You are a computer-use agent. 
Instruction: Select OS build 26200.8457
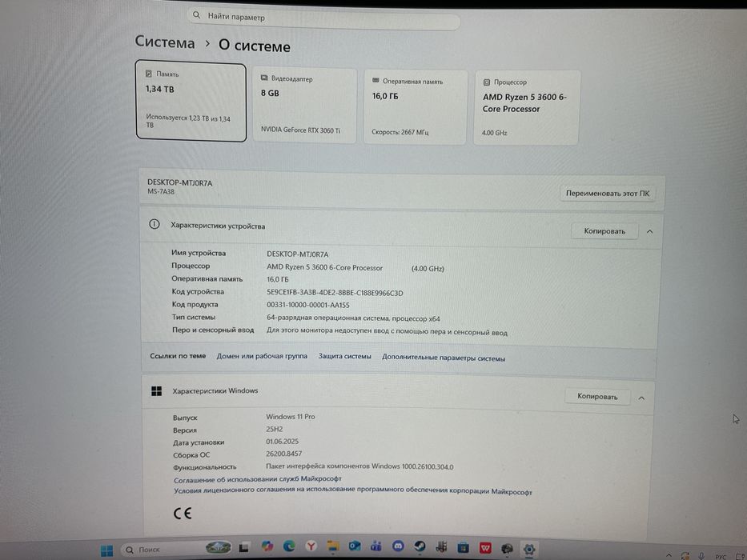tap(284, 454)
